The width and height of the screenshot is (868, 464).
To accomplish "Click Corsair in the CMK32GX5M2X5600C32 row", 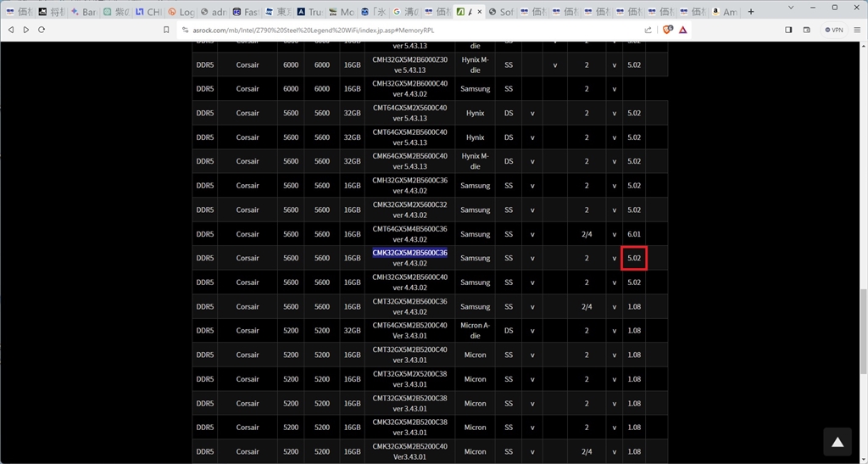I will click(248, 210).
